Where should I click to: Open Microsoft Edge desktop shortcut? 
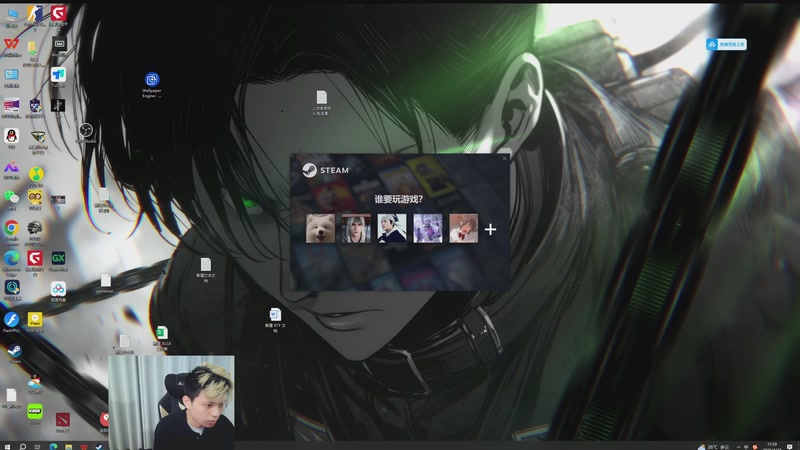11,258
